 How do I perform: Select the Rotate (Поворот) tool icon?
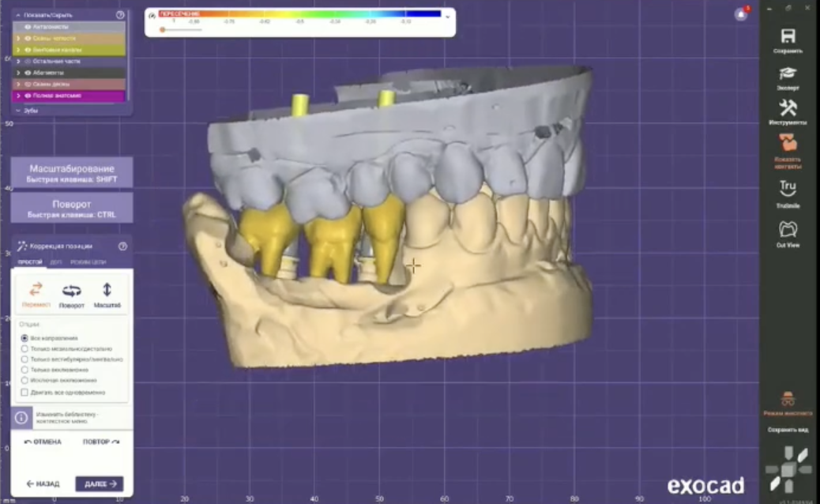[x=71, y=290]
